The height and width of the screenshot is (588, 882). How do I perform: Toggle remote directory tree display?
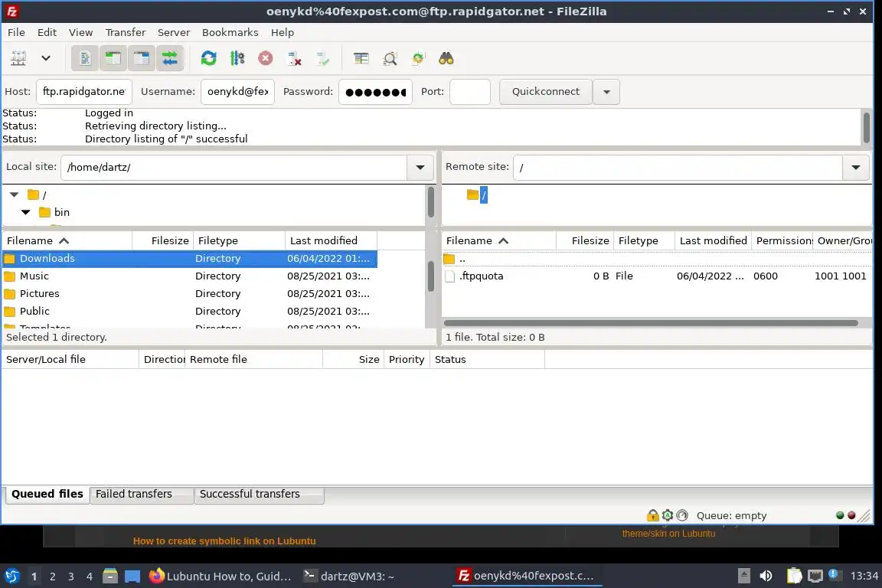(141, 58)
